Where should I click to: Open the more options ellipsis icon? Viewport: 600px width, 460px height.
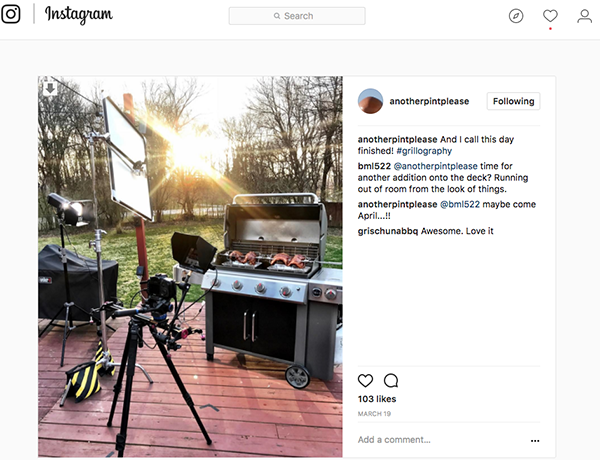coord(535,441)
